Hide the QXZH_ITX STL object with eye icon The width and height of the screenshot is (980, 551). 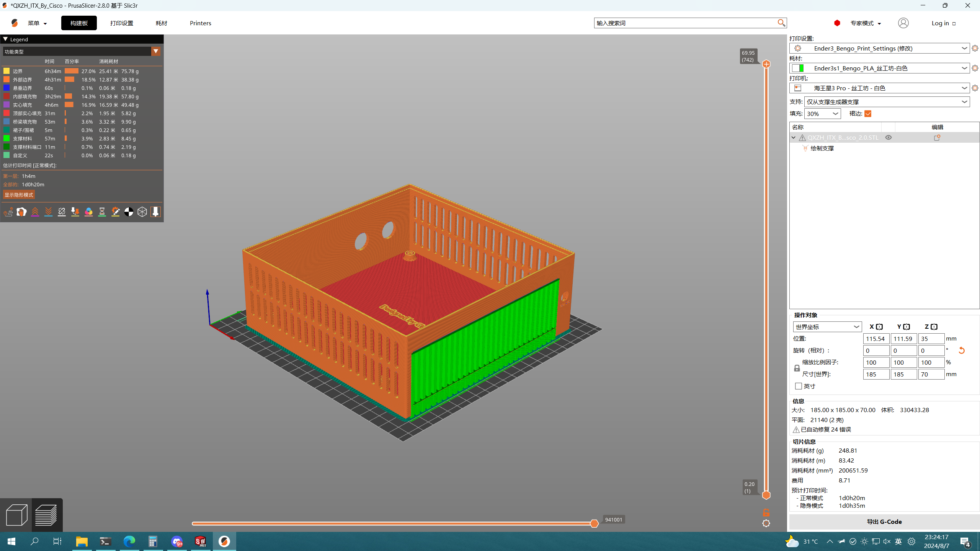pyautogui.click(x=889, y=137)
